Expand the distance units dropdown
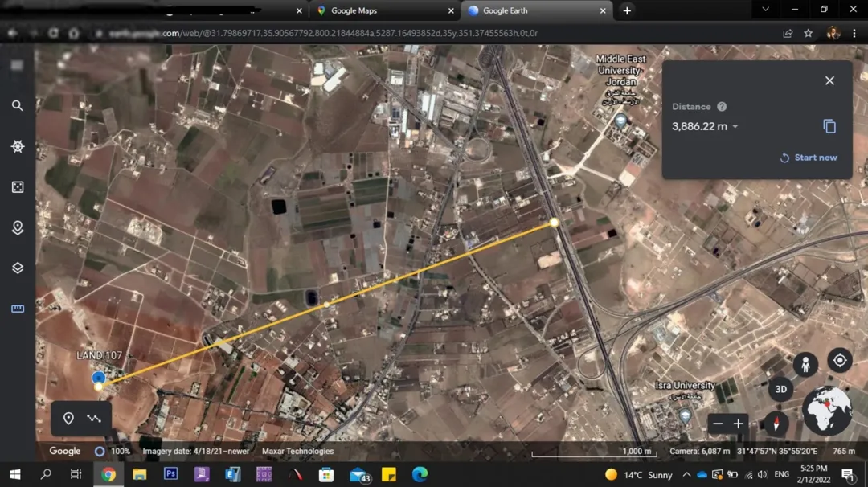This screenshot has width=868, height=487. tap(735, 127)
